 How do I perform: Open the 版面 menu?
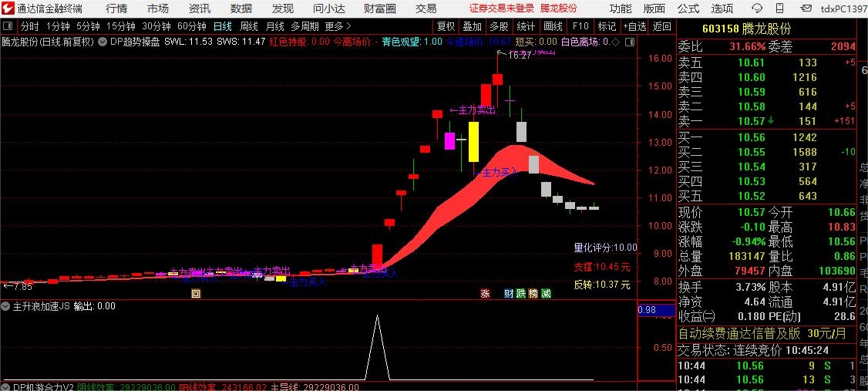654,8
